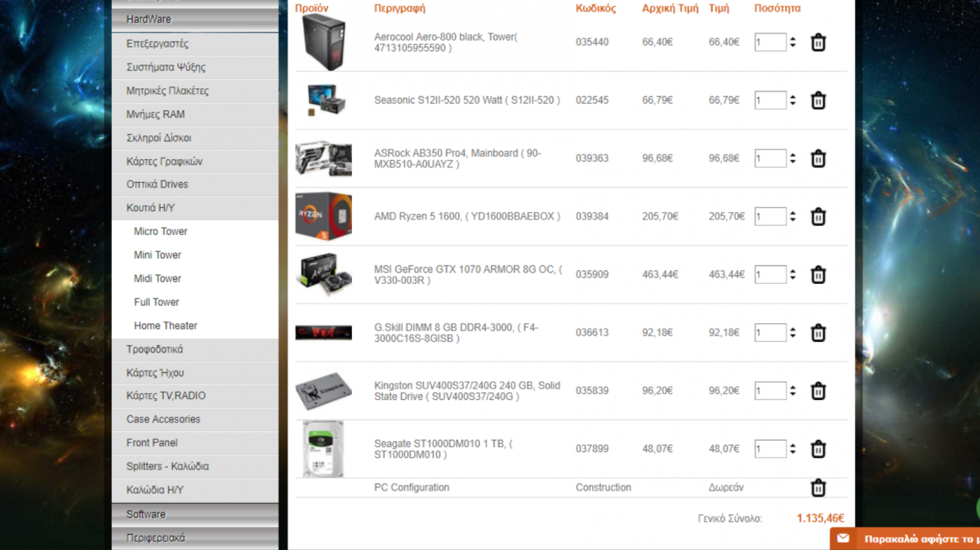Adjust quantity stepper for Aerocool Aero-800

[x=792, y=42]
